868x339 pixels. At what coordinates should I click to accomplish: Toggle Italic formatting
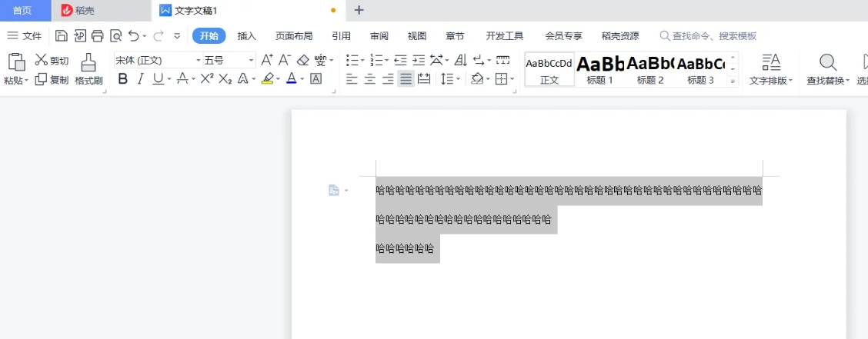pos(141,79)
